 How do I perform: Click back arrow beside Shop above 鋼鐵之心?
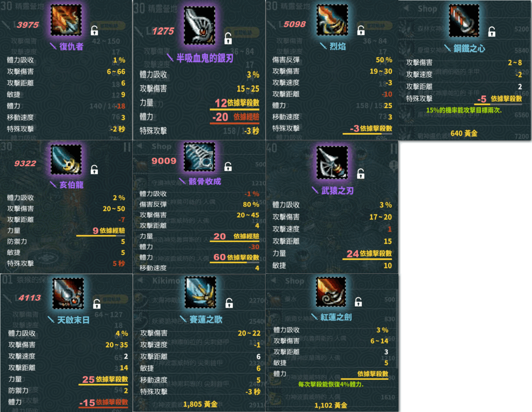[406, 8]
